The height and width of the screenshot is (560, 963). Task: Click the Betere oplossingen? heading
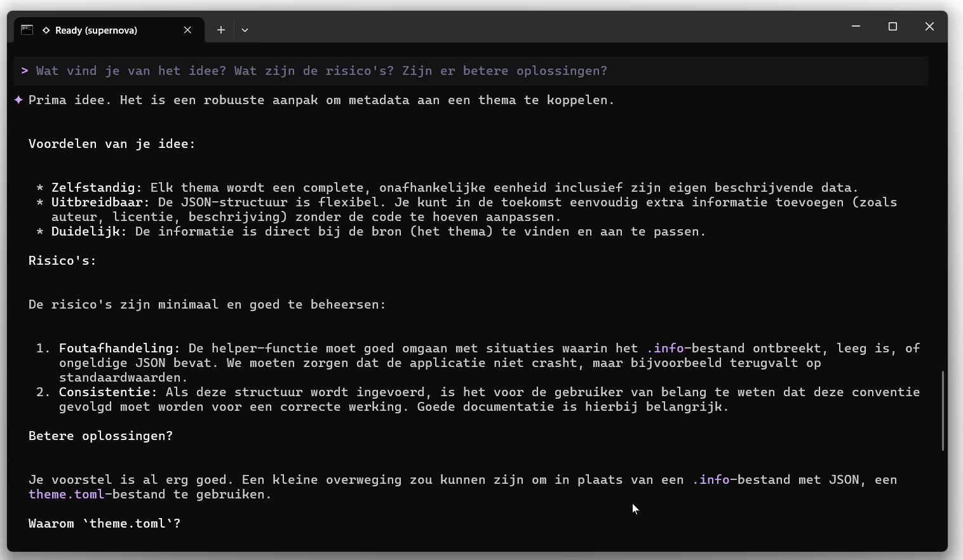pos(100,436)
